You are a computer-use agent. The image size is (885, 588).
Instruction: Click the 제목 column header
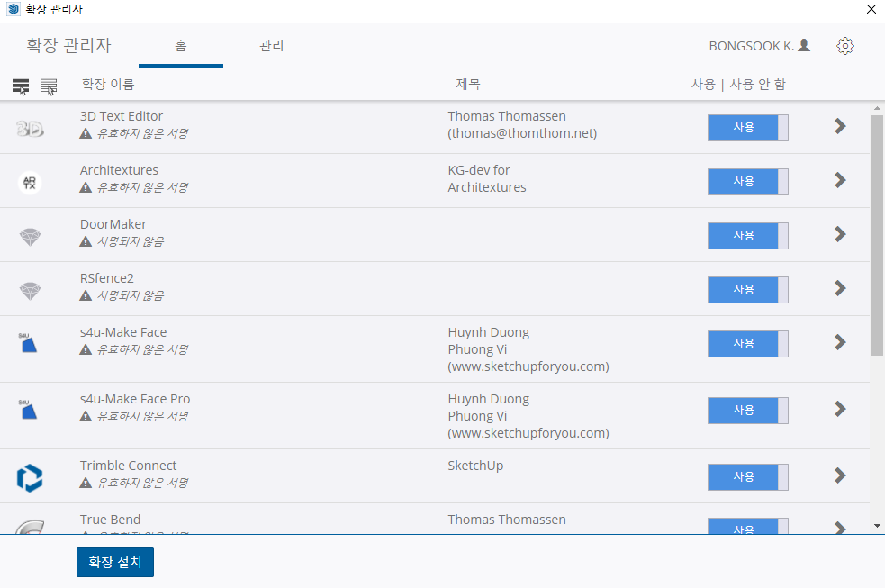click(x=468, y=84)
